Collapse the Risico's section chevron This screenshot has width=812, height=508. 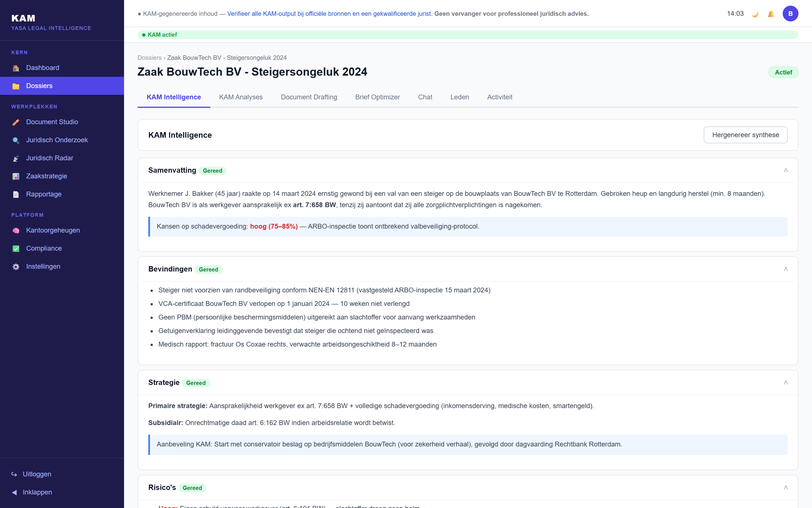click(x=785, y=487)
